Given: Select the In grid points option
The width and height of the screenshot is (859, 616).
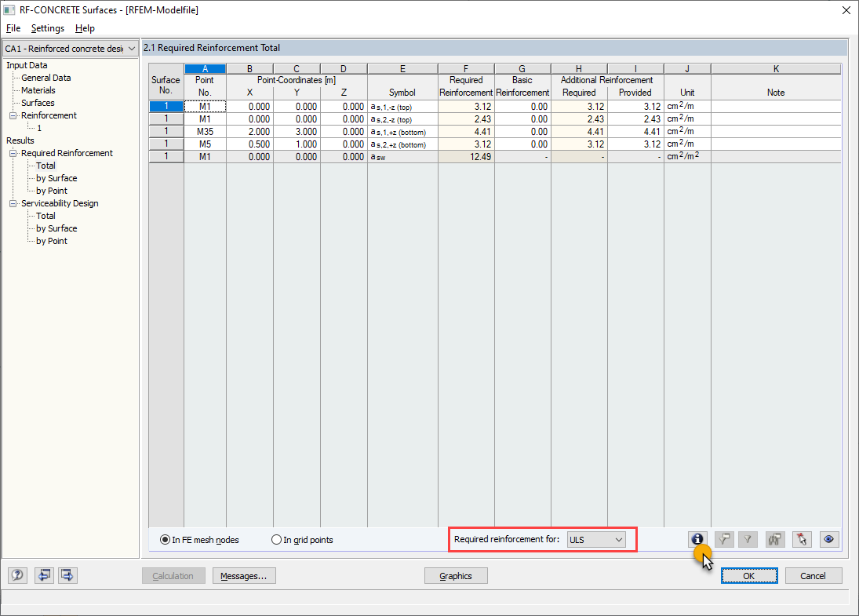Looking at the screenshot, I should coord(276,539).
